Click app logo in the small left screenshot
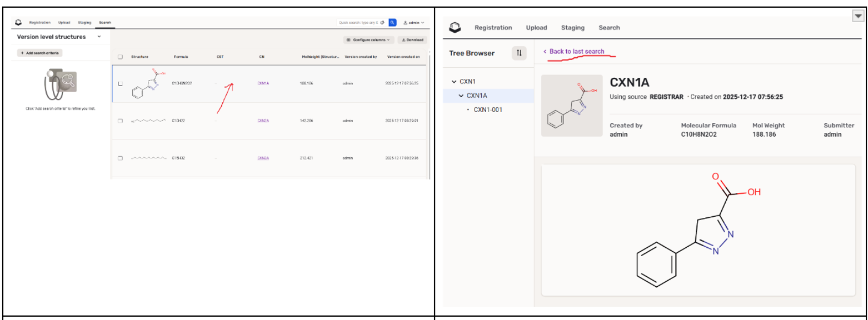This screenshot has height=320, width=868. pos(18,23)
